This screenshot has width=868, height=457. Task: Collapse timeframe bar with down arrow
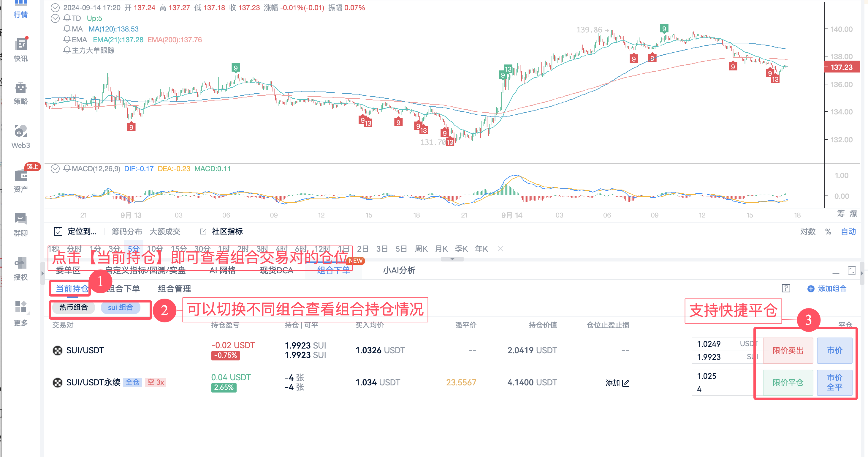click(452, 259)
